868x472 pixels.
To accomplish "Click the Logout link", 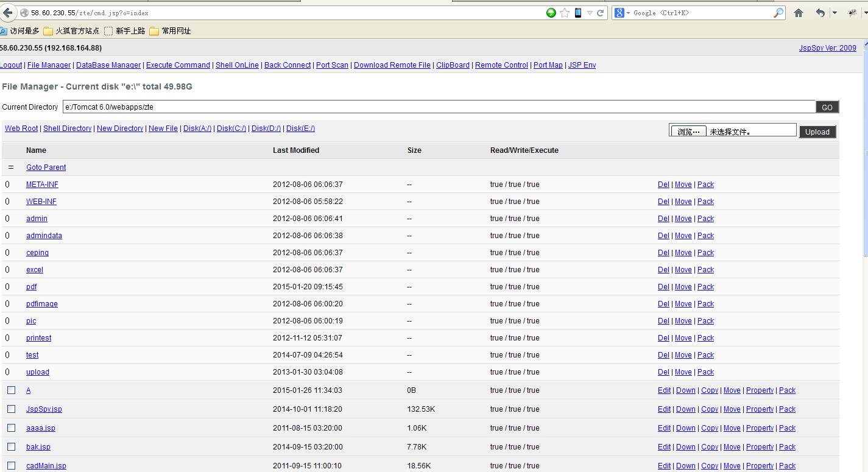I will pos(11,65).
